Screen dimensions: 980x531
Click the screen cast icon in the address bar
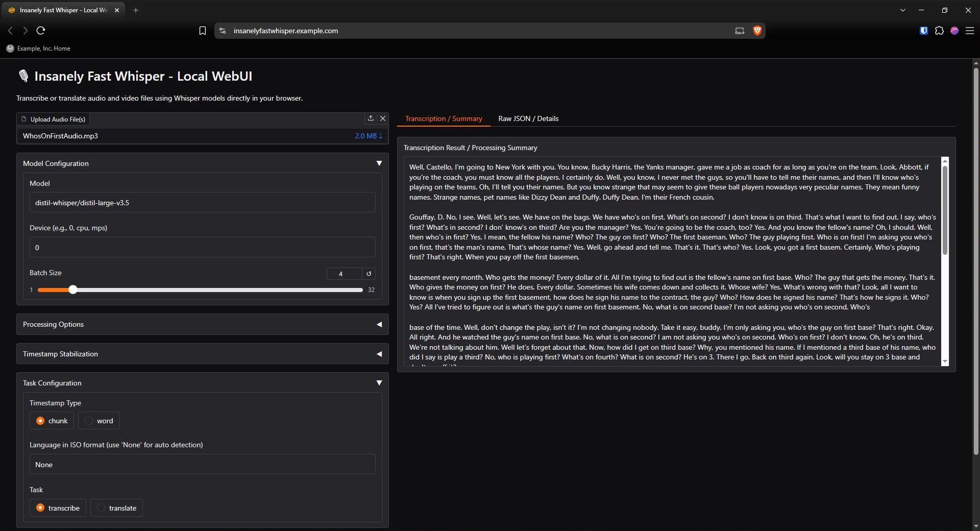[x=740, y=31]
